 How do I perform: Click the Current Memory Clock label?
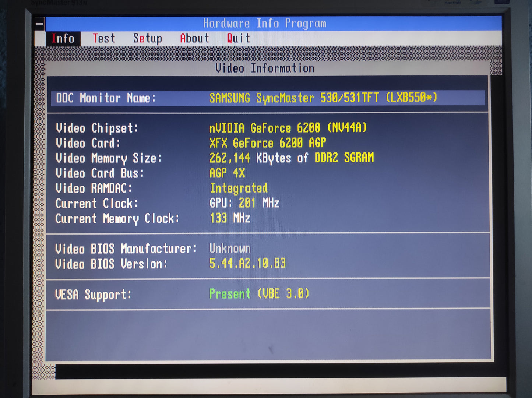(x=117, y=219)
